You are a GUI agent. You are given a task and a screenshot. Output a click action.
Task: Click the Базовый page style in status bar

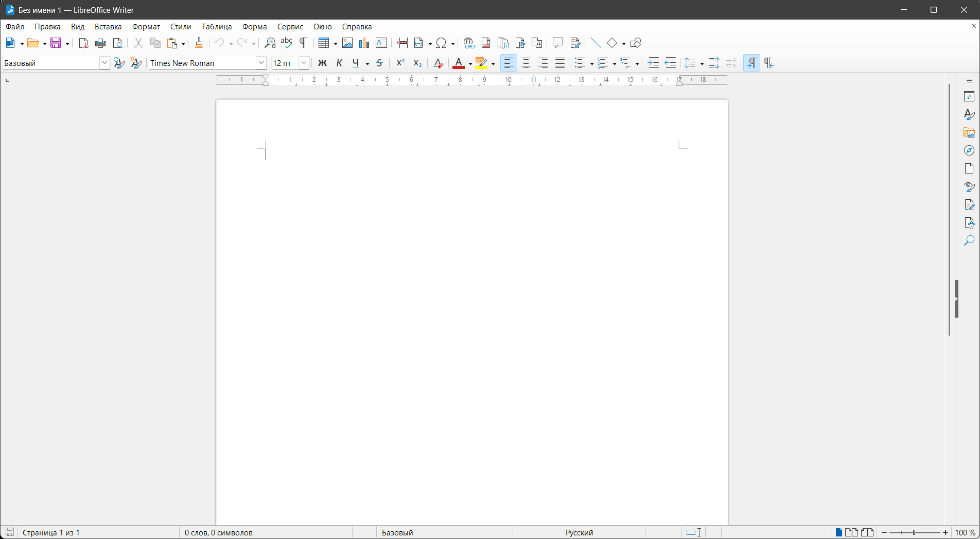pos(397,533)
